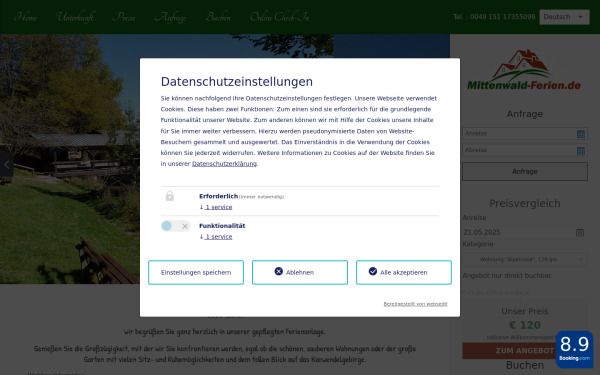Viewport: 600px width, 375px height.
Task: Open the Deutsch language dropdown
Action: point(564,17)
